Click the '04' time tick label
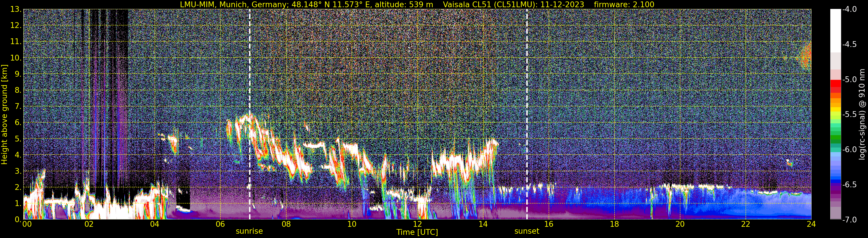The width and height of the screenshot is (868, 238). 154,224
